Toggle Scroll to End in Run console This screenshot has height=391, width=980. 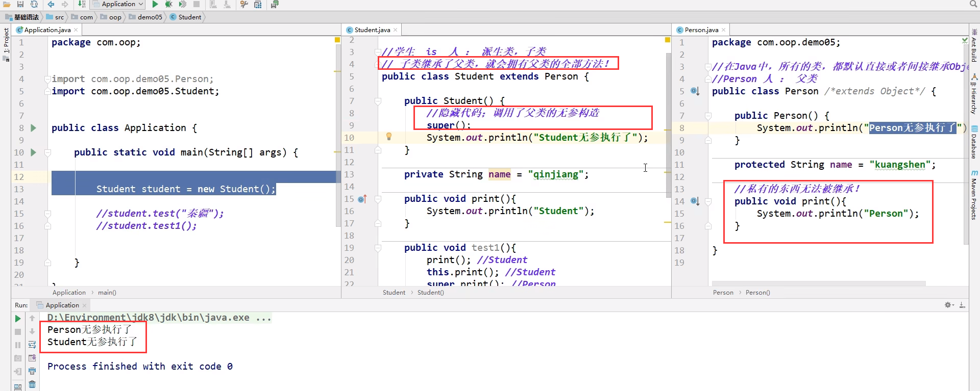click(32, 358)
